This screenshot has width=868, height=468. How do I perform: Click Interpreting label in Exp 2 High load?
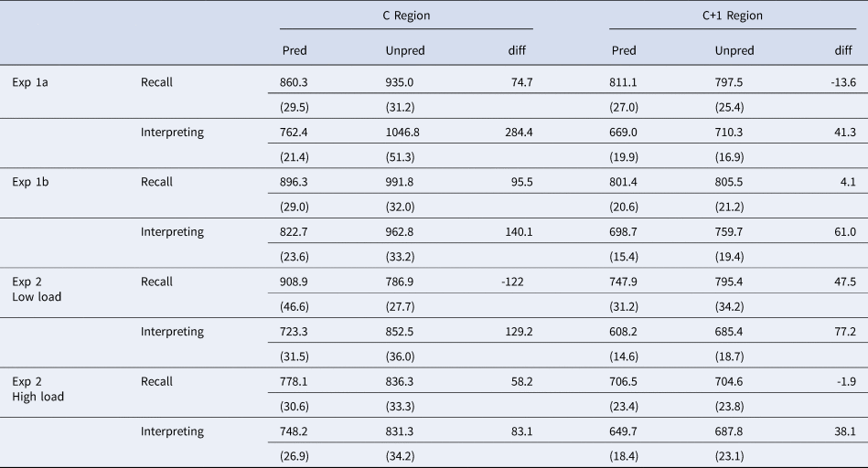(x=172, y=431)
